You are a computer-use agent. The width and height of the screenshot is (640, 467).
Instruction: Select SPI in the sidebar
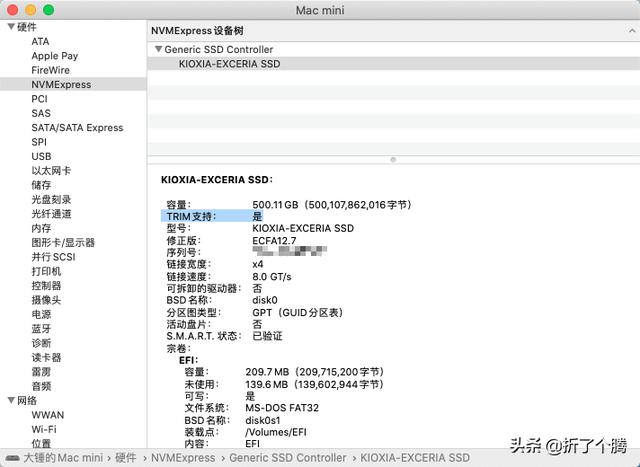click(x=39, y=142)
